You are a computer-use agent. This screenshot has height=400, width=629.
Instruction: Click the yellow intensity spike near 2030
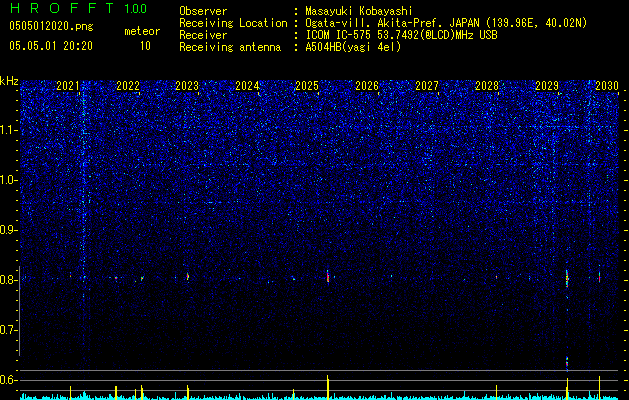click(599, 388)
